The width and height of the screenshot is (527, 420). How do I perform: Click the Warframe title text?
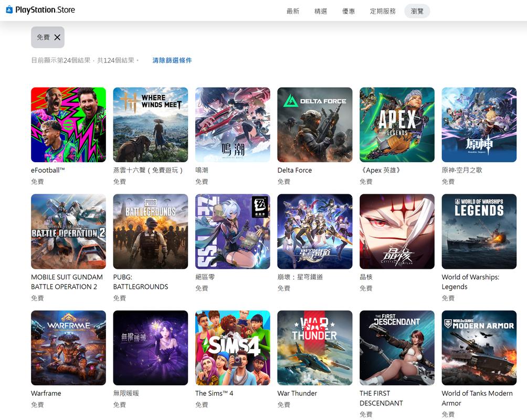click(x=46, y=393)
